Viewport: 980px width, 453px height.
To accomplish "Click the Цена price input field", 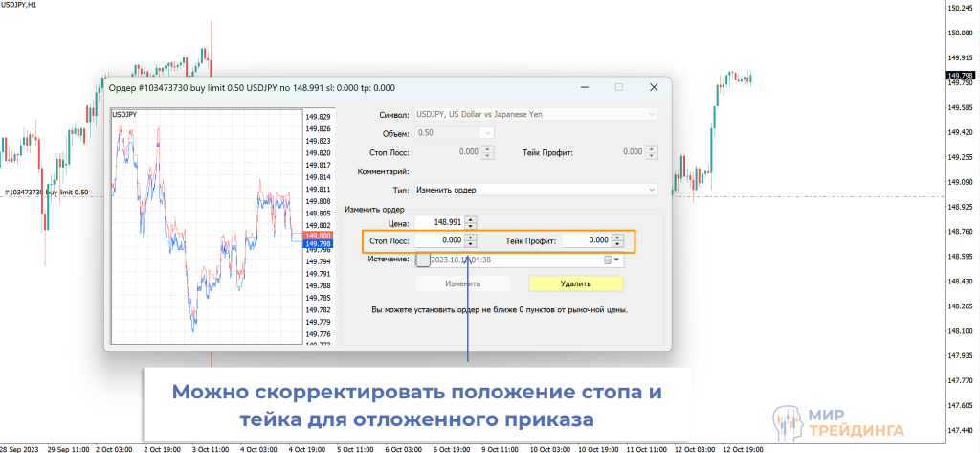I will tap(440, 221).
